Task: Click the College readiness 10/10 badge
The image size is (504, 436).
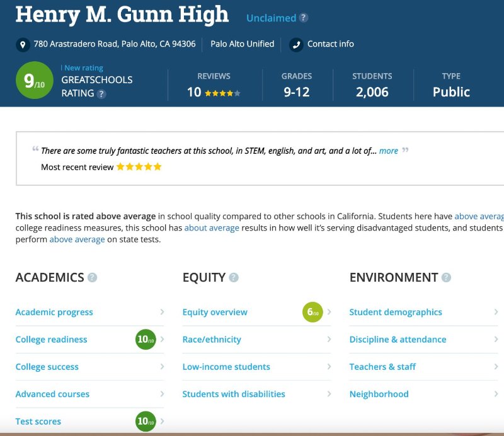Action: (x=146, y=339)
